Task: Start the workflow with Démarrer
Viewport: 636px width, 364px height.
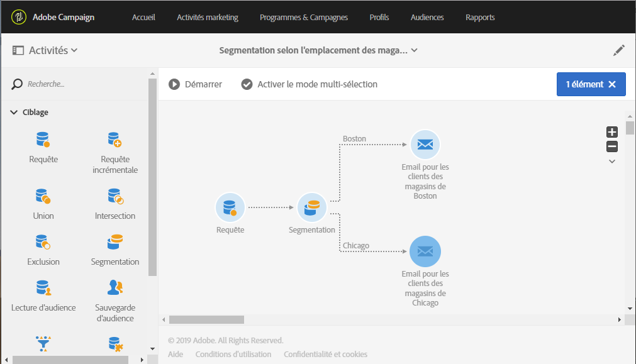Action: 195,84
